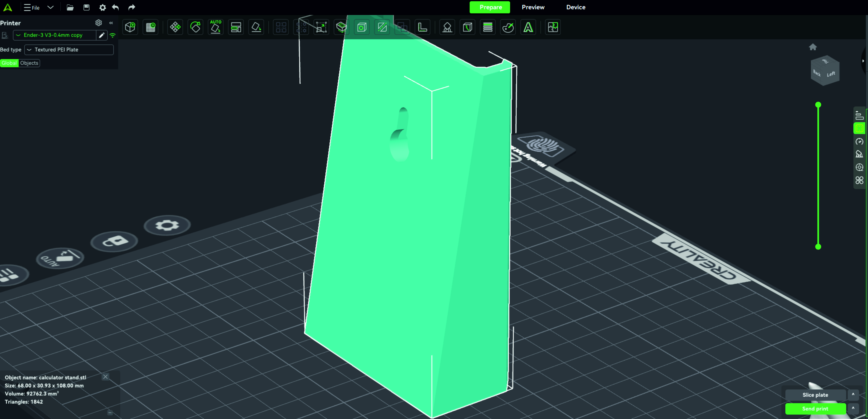Click the fan-shaped icon in right sidebar
The width and height of the screenshot is (868, 419).
pyautogui.click(x=859, y=180)
